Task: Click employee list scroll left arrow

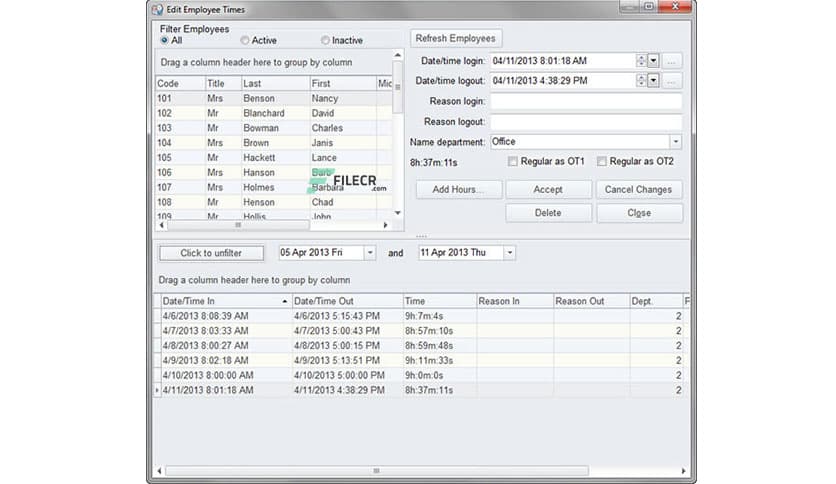Action: point(162,225)
